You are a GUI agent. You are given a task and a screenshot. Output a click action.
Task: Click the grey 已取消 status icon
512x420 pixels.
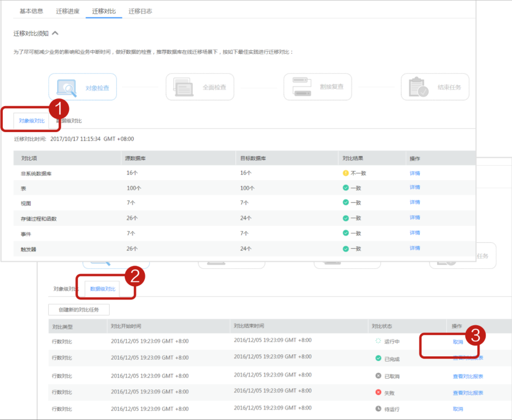click(378, 376)
